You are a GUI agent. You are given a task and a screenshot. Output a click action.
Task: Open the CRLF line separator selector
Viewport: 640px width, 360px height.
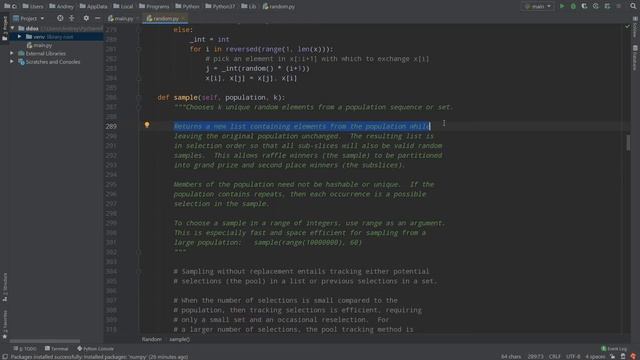coord(554,357)
